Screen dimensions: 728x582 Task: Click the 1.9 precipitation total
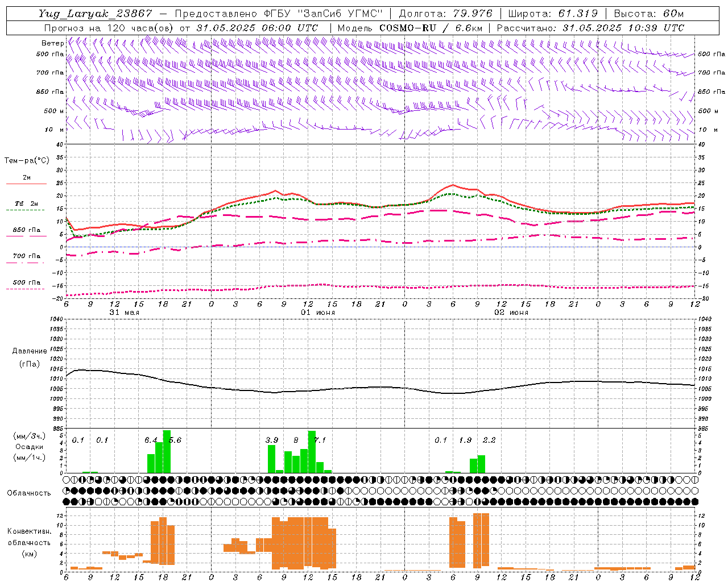[x=465, y=440]
